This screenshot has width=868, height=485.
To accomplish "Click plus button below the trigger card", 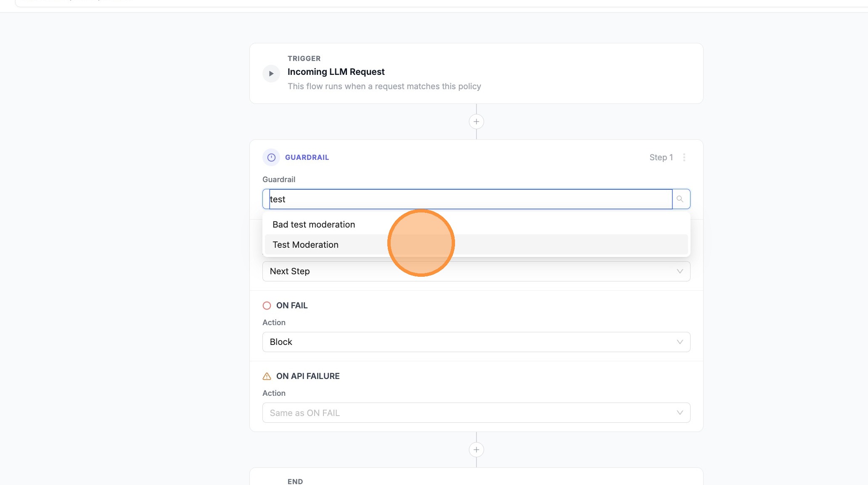I will (x=476, y=122).
